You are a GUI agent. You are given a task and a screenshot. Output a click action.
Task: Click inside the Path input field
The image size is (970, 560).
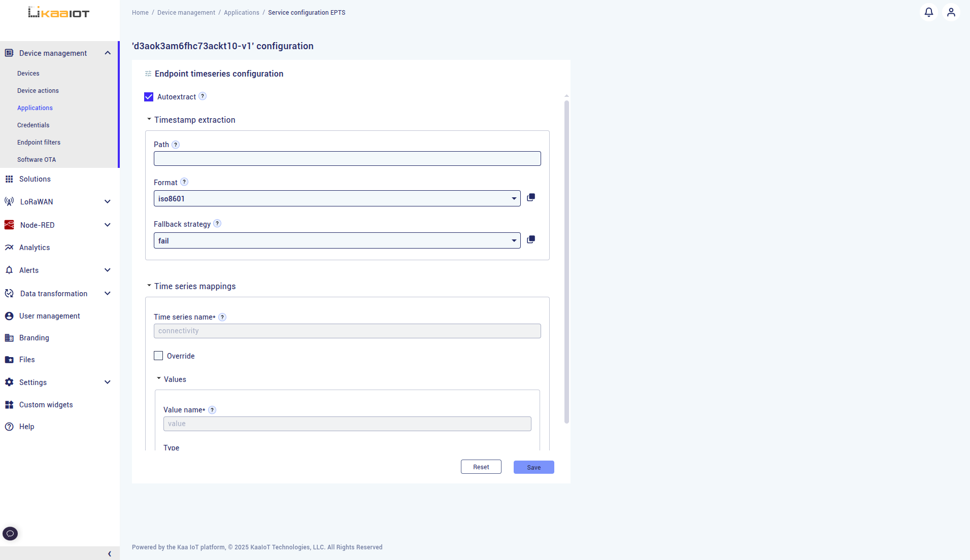pyautogui.click(x=347, y=158)
